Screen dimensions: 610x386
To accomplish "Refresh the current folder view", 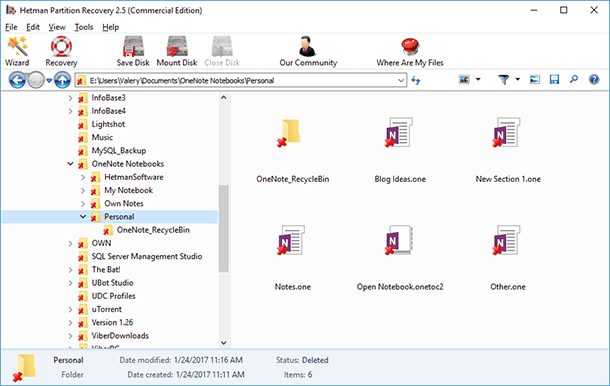I will coord(415,80).
